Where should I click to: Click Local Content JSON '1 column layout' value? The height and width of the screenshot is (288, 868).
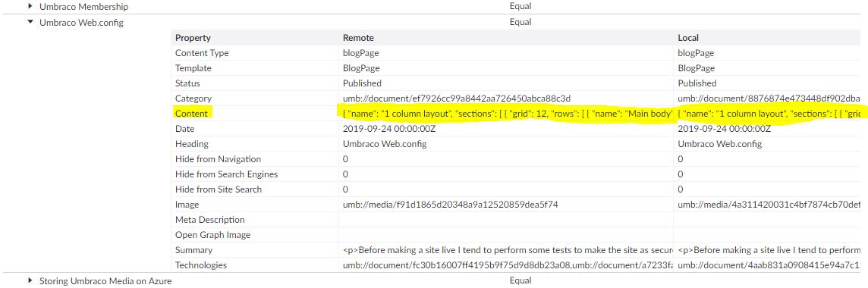769,114
